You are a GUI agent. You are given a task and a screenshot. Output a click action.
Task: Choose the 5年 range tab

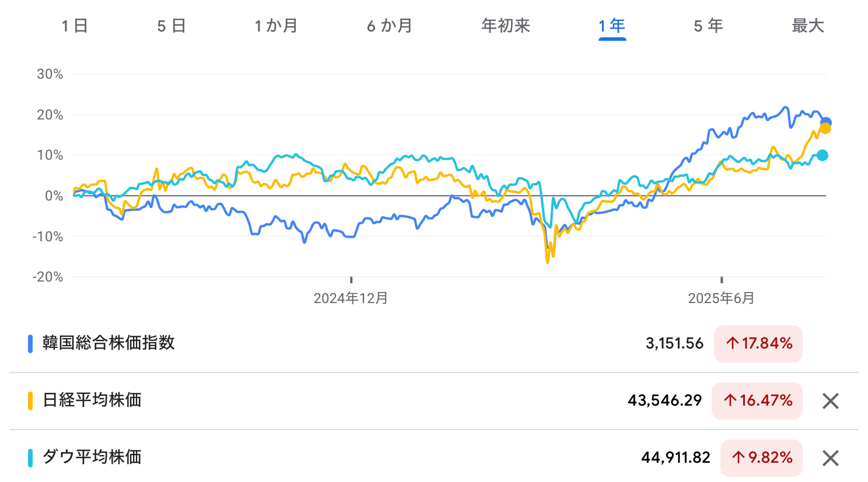[709, 26]
